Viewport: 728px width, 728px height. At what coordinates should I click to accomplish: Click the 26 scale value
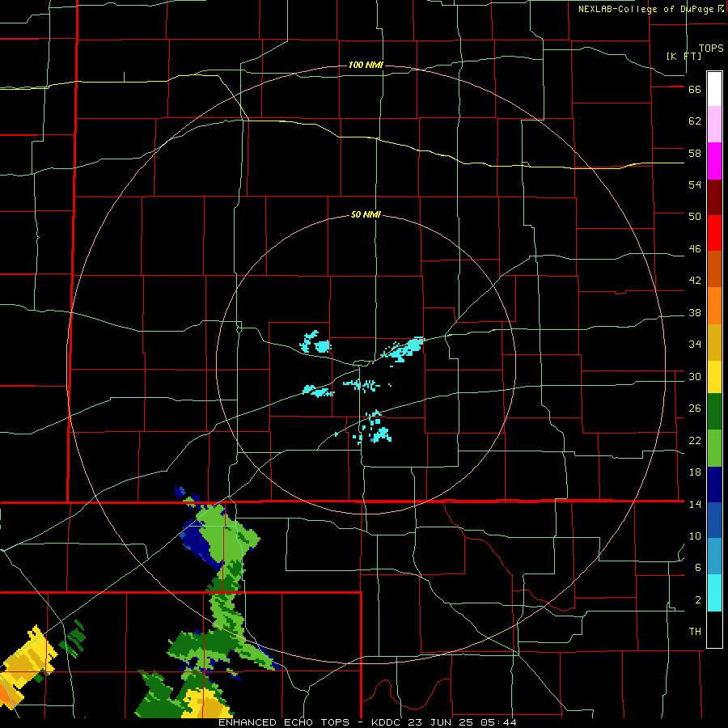click(x=695, y=408)
